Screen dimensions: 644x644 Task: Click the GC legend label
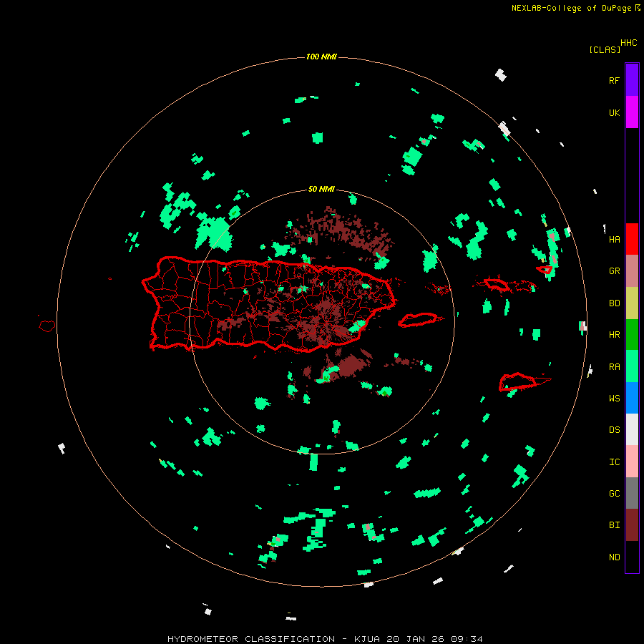point(614,494)
